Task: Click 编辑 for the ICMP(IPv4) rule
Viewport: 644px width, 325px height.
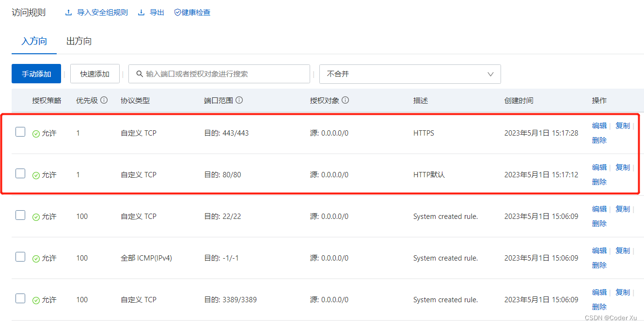Action: (599, 250)
